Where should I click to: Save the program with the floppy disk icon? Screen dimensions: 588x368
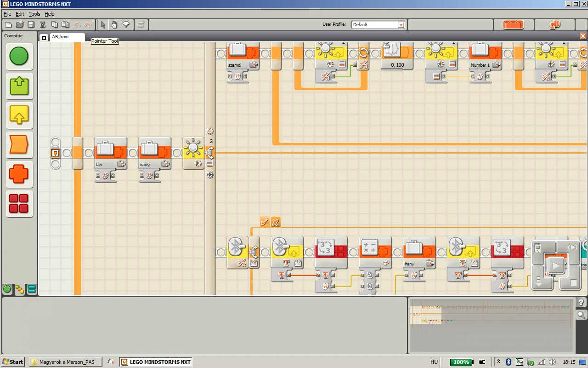click(31, 24)
